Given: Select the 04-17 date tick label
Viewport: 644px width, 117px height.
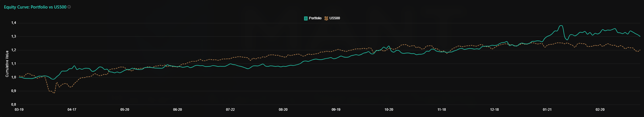Looking at the screenshot, I should click(x=72, y=110).
